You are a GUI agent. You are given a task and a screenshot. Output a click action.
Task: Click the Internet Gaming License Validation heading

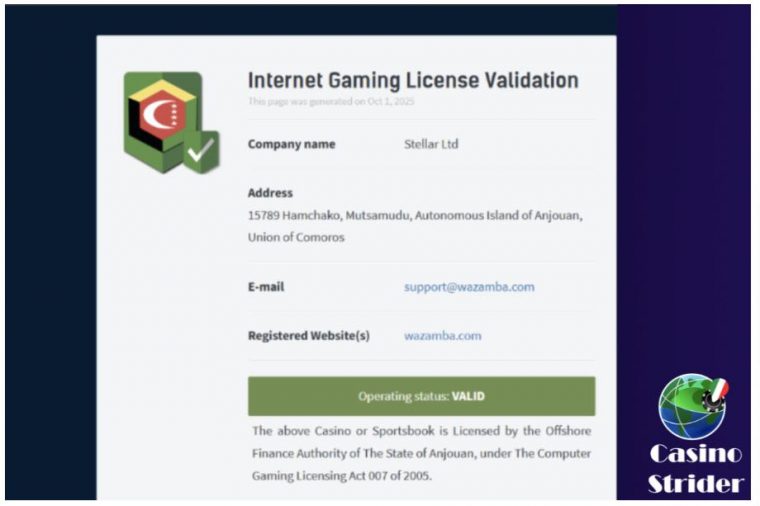tap(412, 80)
